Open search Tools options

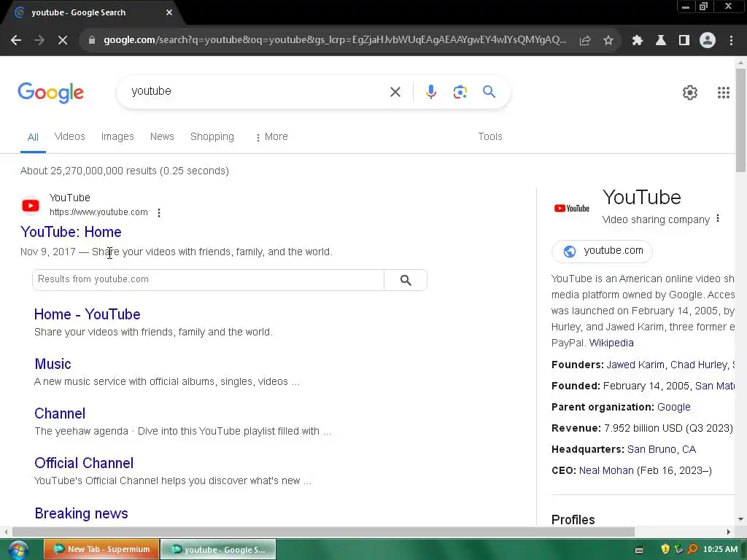point(490,136)
